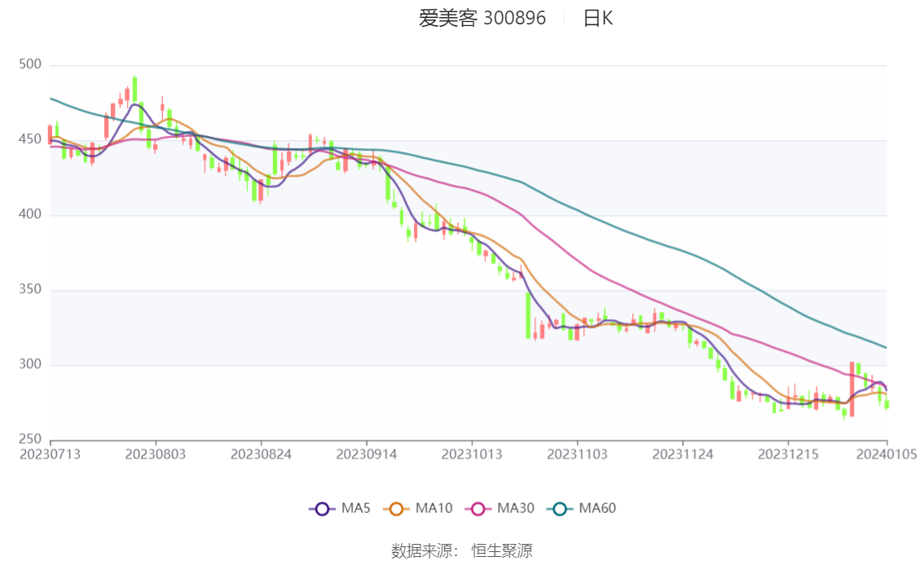
Task: Click the tall green candle below 350
Action: pyautogui.click(x=528, y=316)
